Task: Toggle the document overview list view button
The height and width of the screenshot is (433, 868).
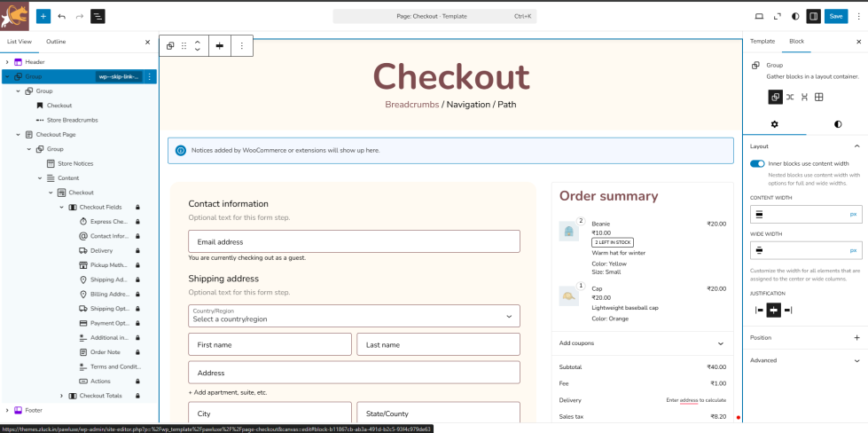Action: point(98,16)
